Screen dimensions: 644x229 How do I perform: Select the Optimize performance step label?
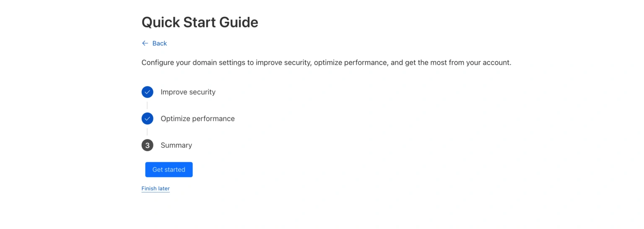pyautogui.click(x=197, y=118)
